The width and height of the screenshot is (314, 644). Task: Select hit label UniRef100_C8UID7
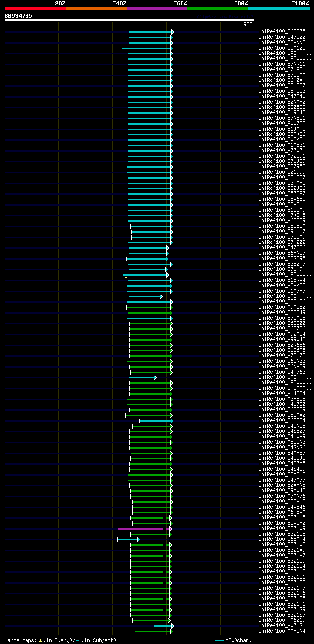click(x=283, y=85)
